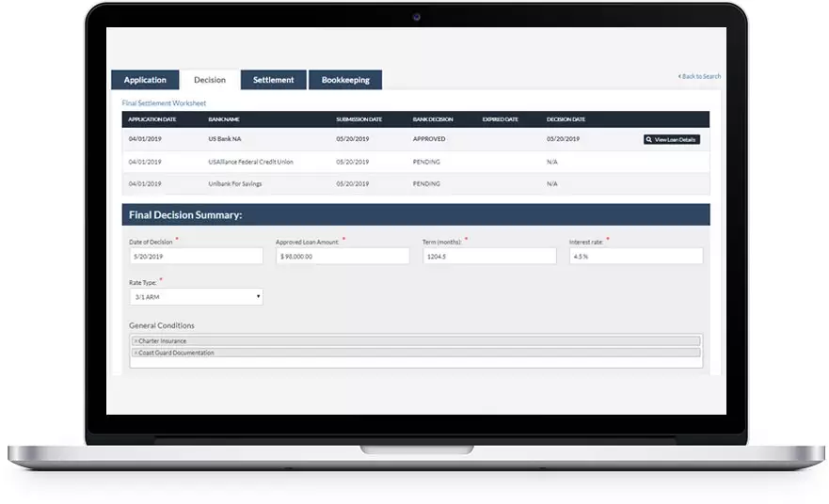
Task: Click the Submission Date column header
Action: click(359, 119)
